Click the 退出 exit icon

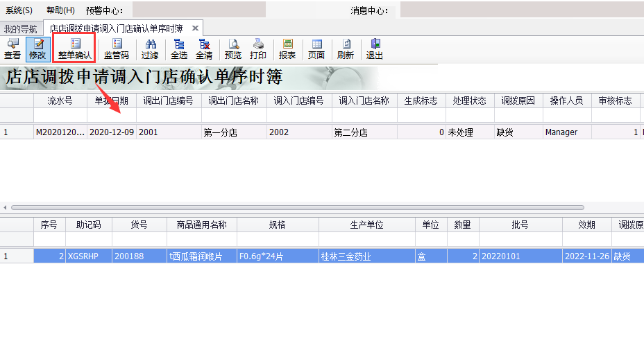pos(375,49)
